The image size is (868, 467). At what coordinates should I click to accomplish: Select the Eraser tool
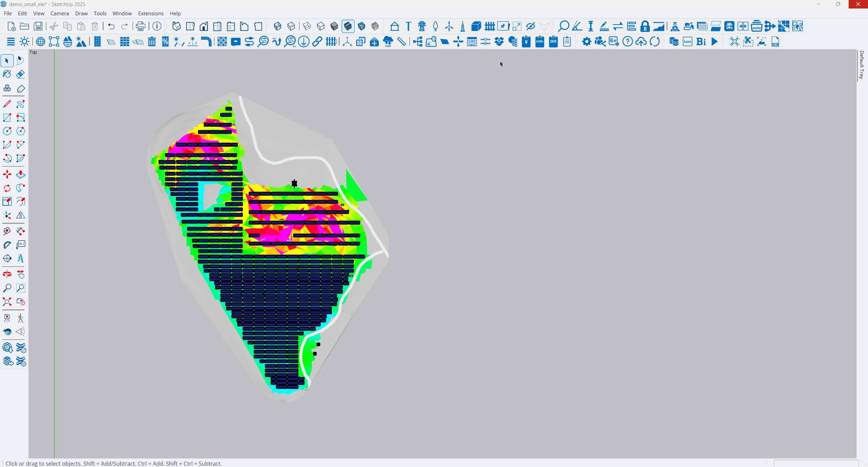coord(20,74)
